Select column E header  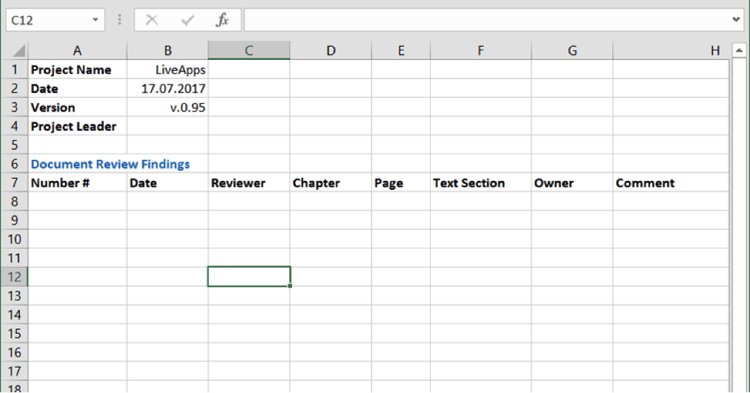[x=401, y=50]
